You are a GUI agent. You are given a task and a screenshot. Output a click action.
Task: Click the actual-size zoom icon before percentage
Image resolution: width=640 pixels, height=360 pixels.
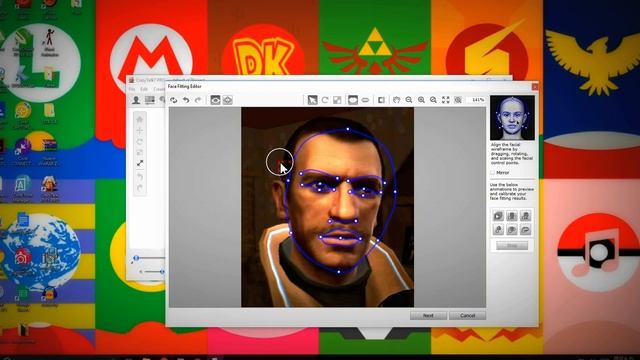pyautogui.click(x=458, y=100)
